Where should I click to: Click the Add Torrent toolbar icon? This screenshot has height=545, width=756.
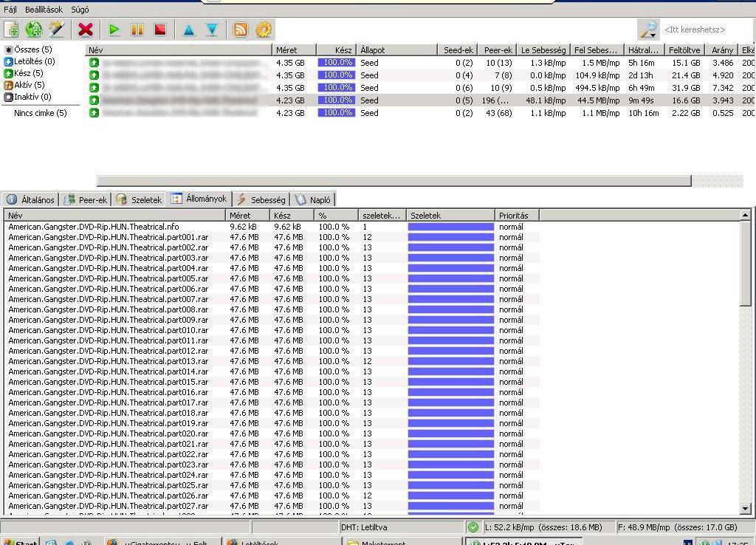pyautogui.click(x=12, y=30)
